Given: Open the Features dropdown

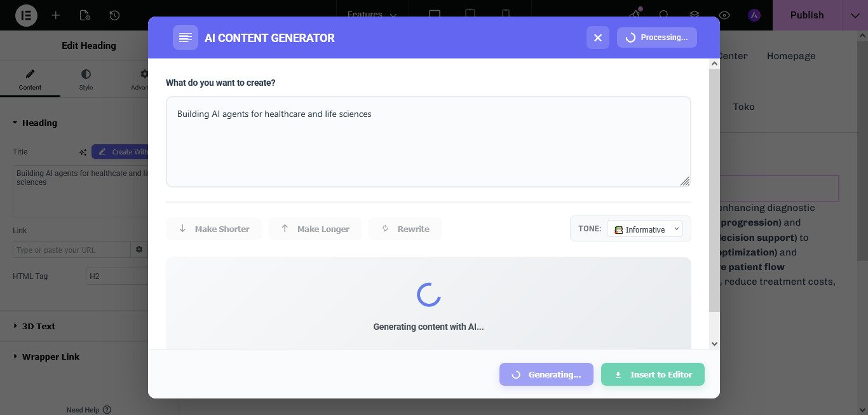Looking at the screenshot, I should coord(372,15).
